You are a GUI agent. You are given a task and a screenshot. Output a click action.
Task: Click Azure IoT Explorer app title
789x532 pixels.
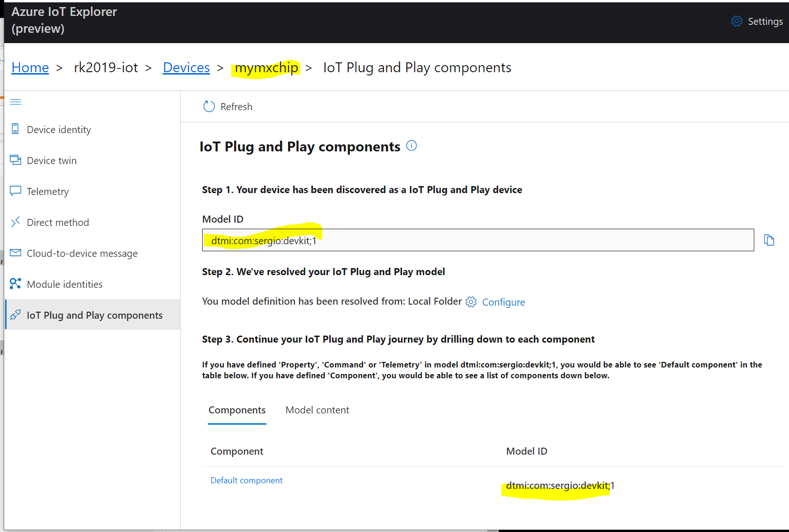pyautogui.click(x=64, y=20)
